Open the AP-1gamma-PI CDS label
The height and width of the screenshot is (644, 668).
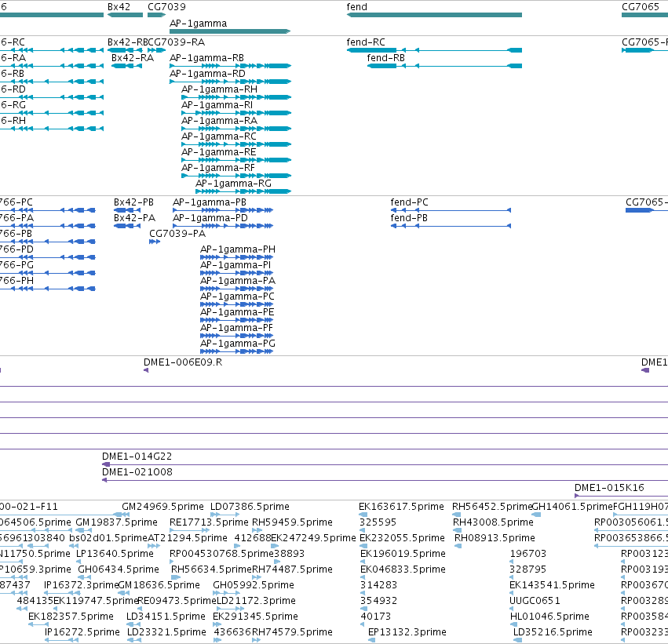(235, 265)
